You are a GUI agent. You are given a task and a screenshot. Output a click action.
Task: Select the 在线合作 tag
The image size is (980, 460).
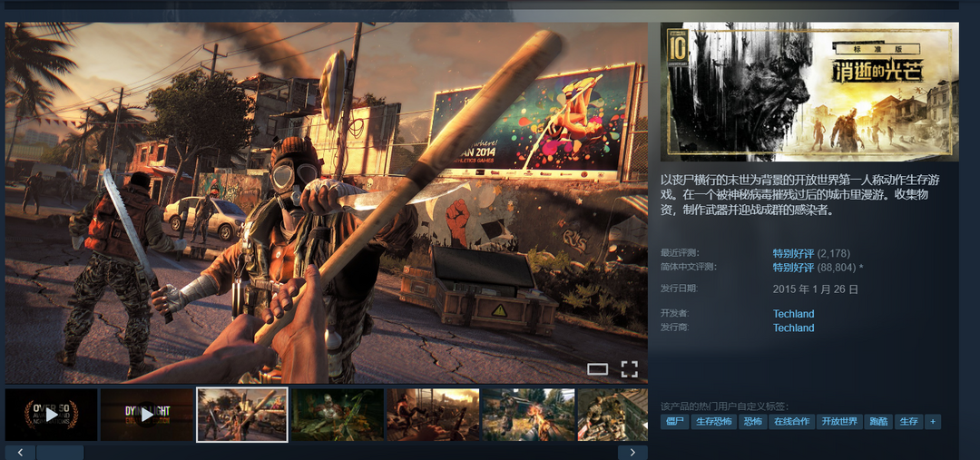(x=791, y=422)
